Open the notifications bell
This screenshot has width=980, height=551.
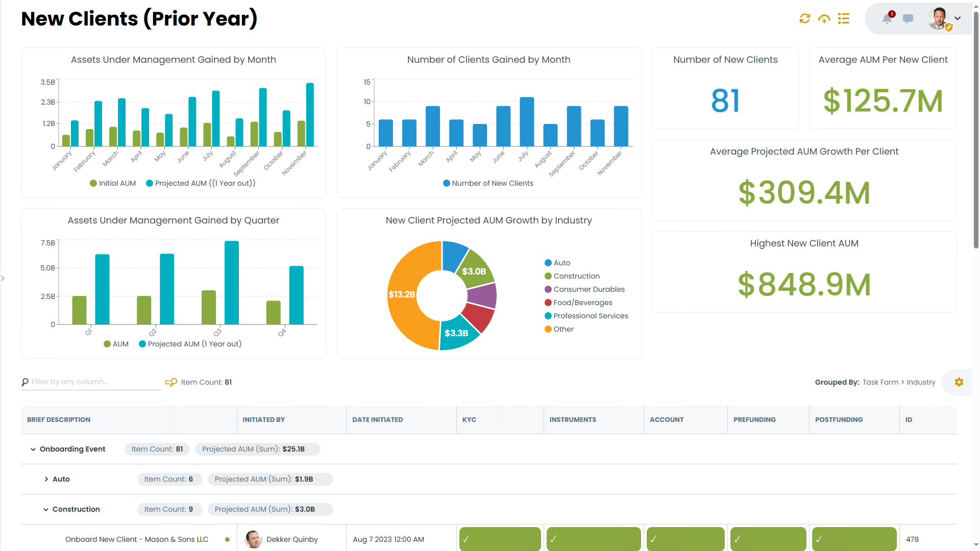coord(887,19)
